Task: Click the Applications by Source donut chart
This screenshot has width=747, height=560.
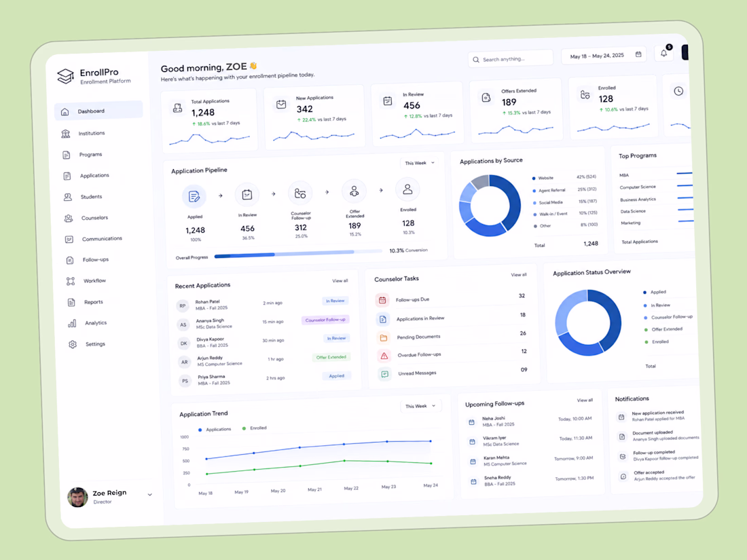Action: point(490,205)
